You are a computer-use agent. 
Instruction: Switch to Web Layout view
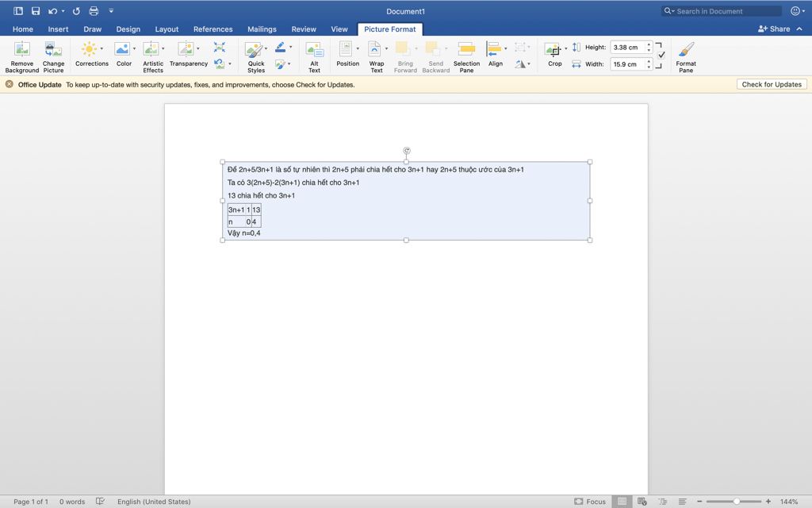(x=642, y=502)
